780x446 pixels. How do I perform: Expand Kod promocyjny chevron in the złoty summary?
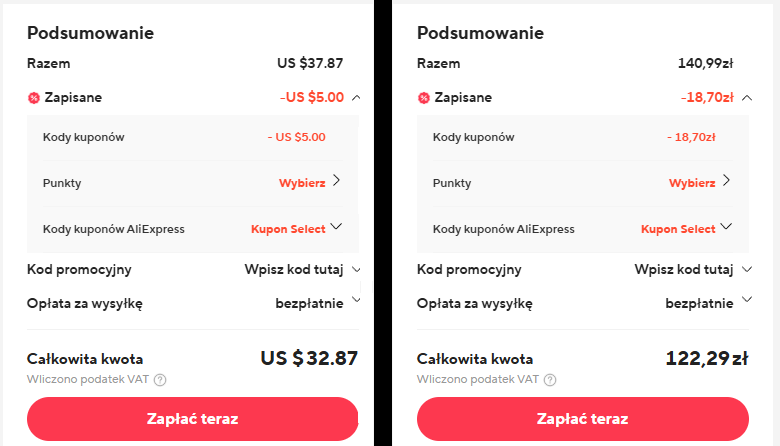pos(747,269)
